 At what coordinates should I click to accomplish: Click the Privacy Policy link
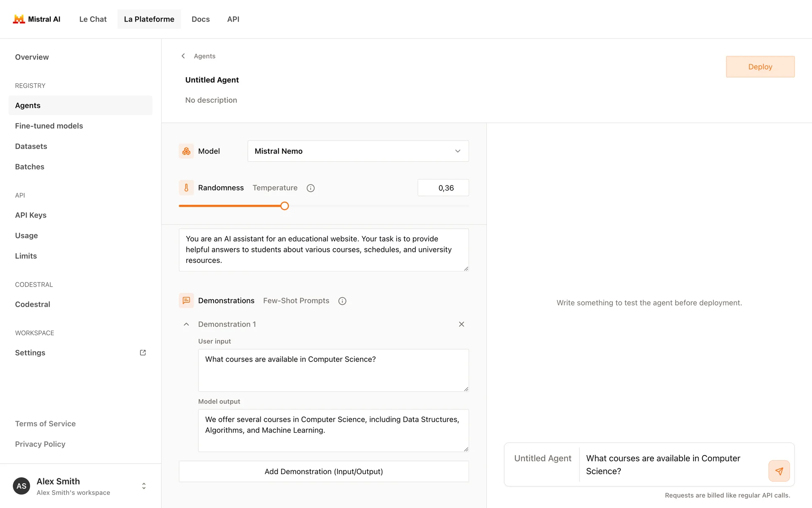coord(40,444)
